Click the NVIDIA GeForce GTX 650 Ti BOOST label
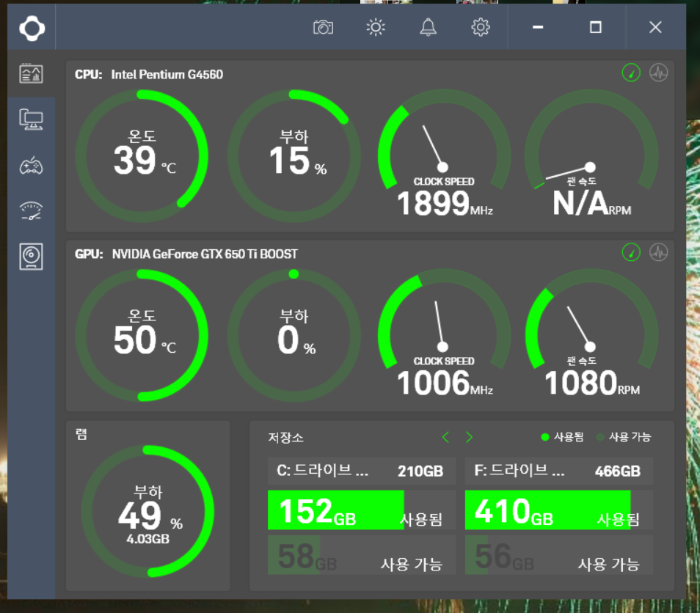The image size is (700, 613). tap(205, 254)
